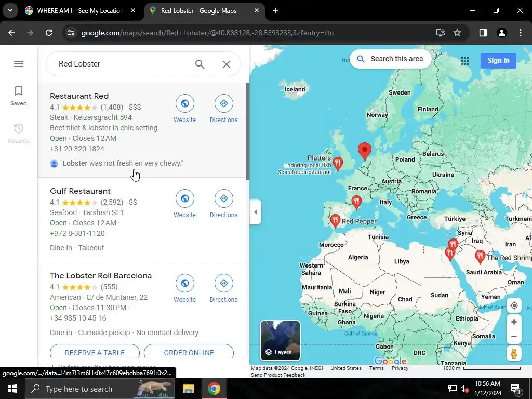
Task: Open the Layers map thumbnail
Action: tap(280, 340)
